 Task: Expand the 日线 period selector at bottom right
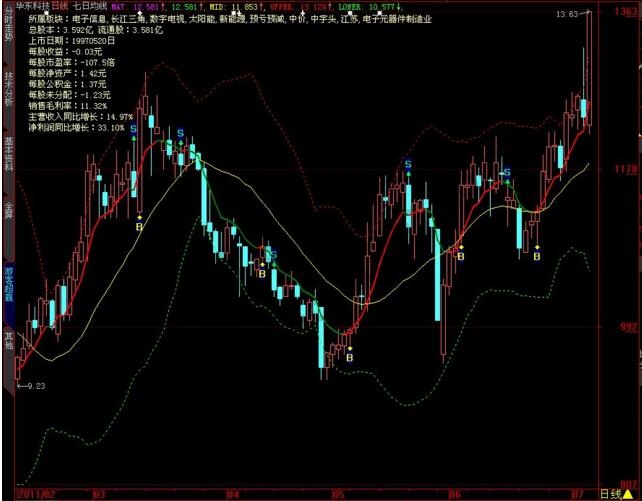(x=610, y=493)
